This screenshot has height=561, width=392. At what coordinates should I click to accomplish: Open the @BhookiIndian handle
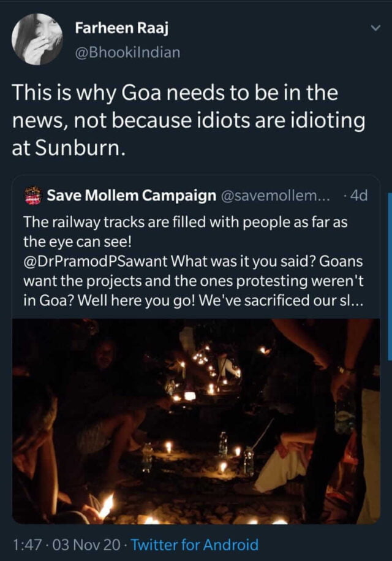127,52
